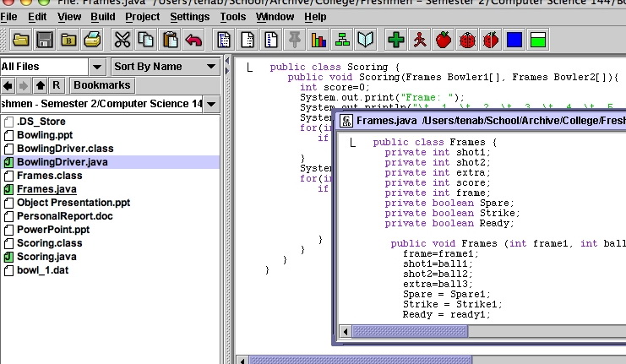The width and height of the screenshot is (626, 364).
Task: Click the open book icon in toolbar
Action: click(365, 40)
